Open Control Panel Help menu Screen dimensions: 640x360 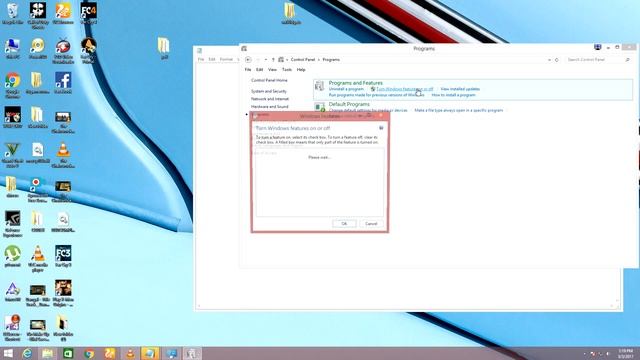(301, 70)
